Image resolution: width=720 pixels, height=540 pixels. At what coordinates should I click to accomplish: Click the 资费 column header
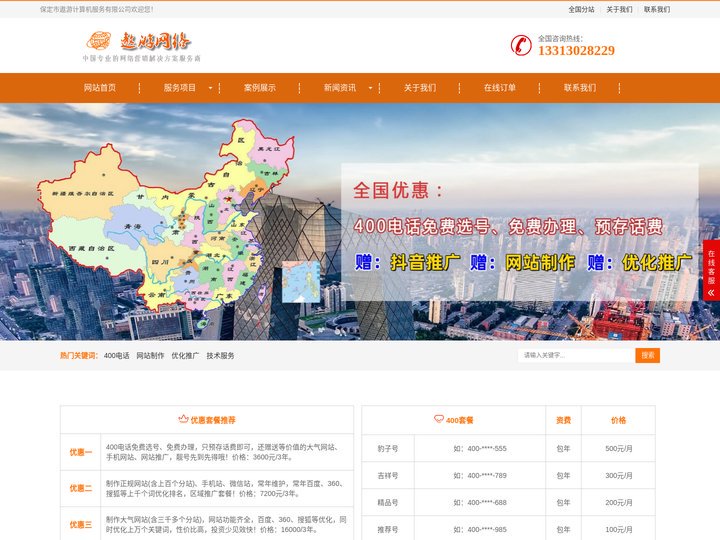pos(563,420)
